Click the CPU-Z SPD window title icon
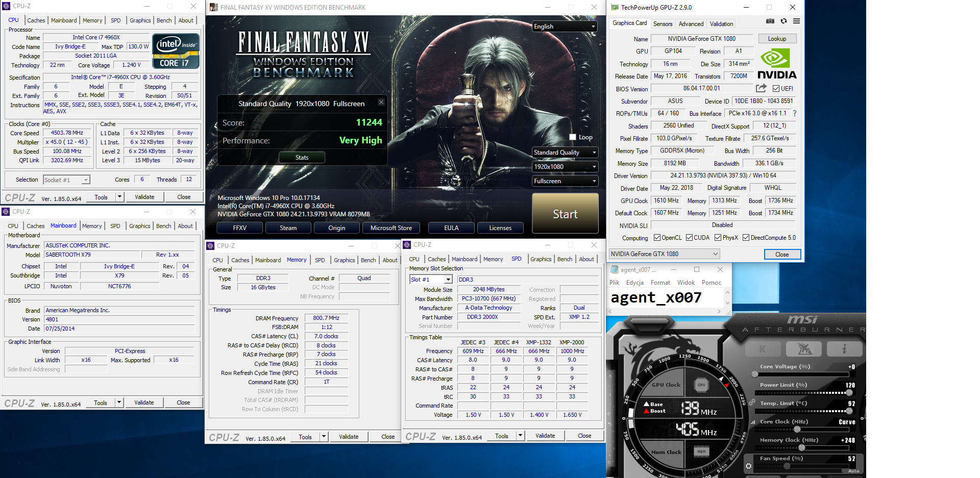Screen dimensions: 980x478 coord(407,245)
